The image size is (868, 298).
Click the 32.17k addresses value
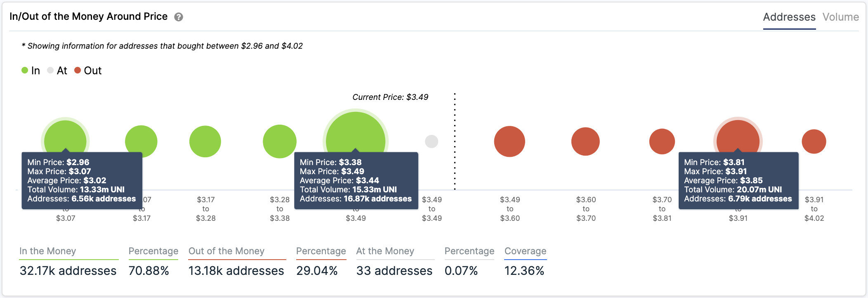(x=68, y=271)
